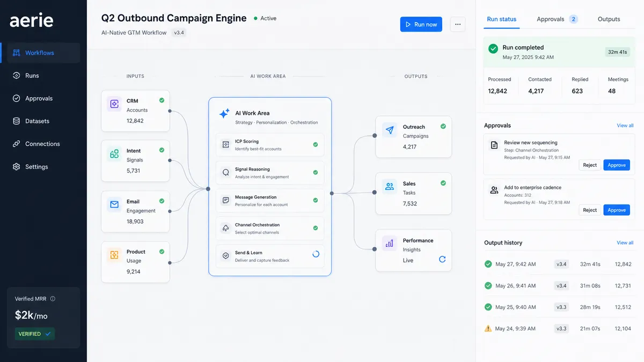Click the Product Usage green status check
This screenshot has width=644, height=362.
point(162,251)
